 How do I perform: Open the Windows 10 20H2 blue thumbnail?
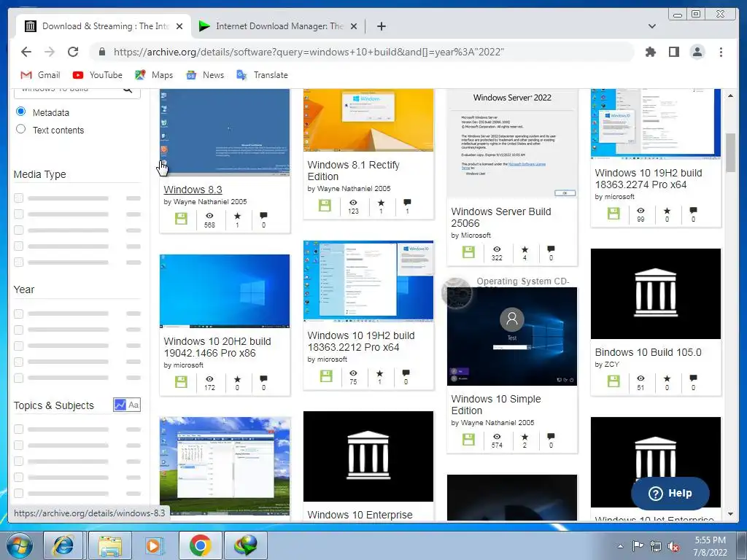[225, 291]
